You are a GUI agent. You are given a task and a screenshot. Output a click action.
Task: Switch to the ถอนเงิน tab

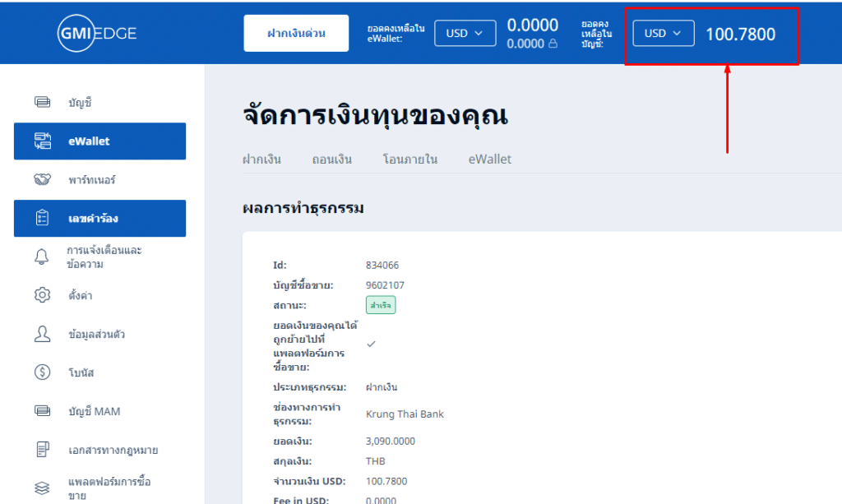click(332, 160)
